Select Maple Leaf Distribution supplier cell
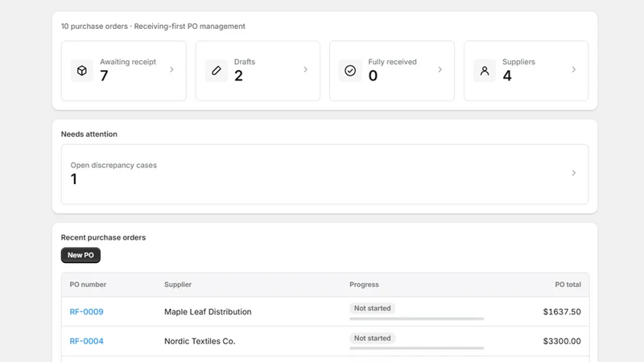The height and width of the screenshot is (362, 644). (208, 311)
